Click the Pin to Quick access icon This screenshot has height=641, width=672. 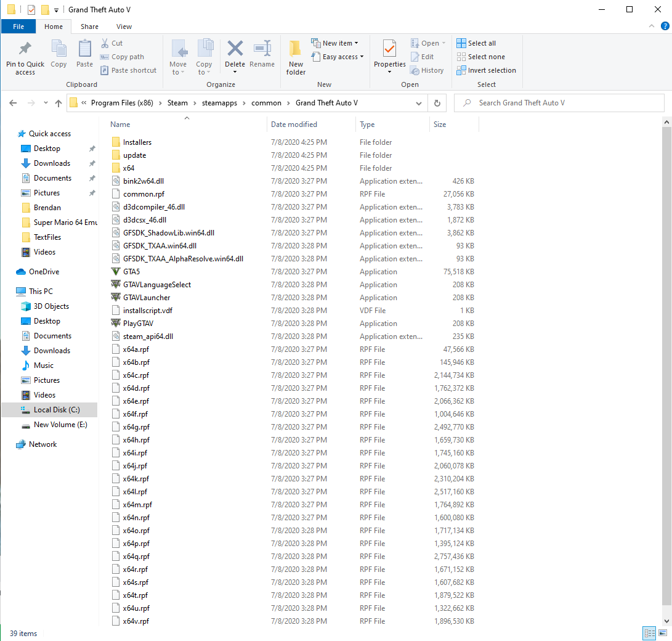(25, 49)
